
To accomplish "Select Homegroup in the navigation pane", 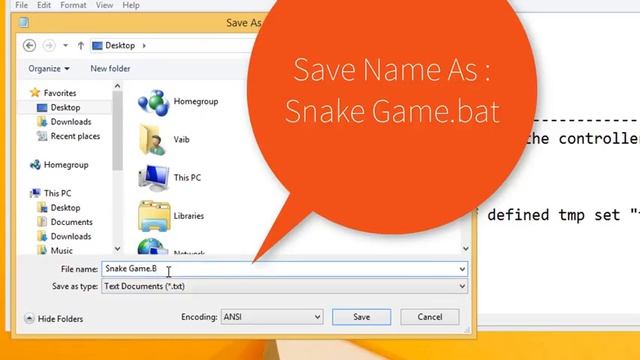I will 66,165.
